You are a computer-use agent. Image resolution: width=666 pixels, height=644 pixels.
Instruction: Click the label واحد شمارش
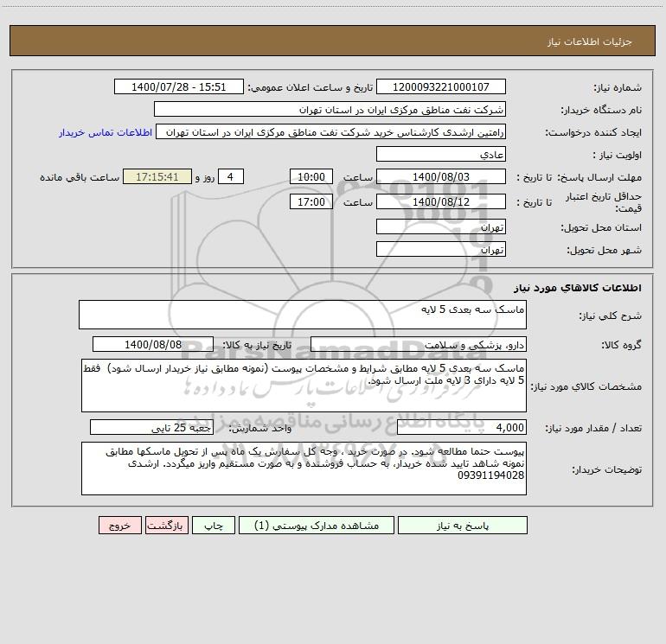(260, 429)
